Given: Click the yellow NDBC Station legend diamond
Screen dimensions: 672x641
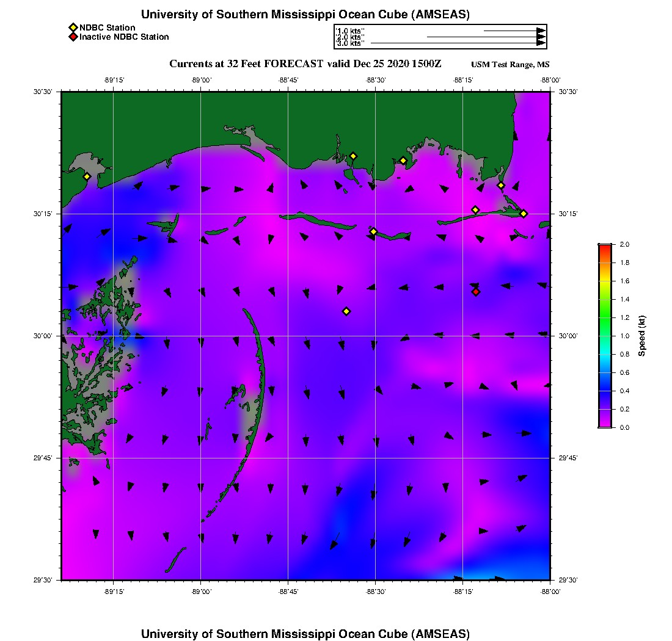Looking at the screenshot, I should click(73, 28).
